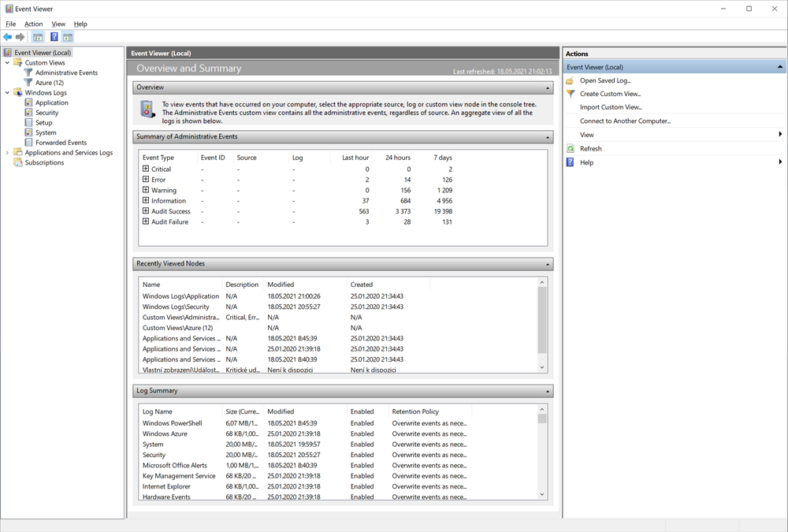The height and width of the screenshot is (532, 788).
Task: Open the Action menu
Action: (32, 24)
